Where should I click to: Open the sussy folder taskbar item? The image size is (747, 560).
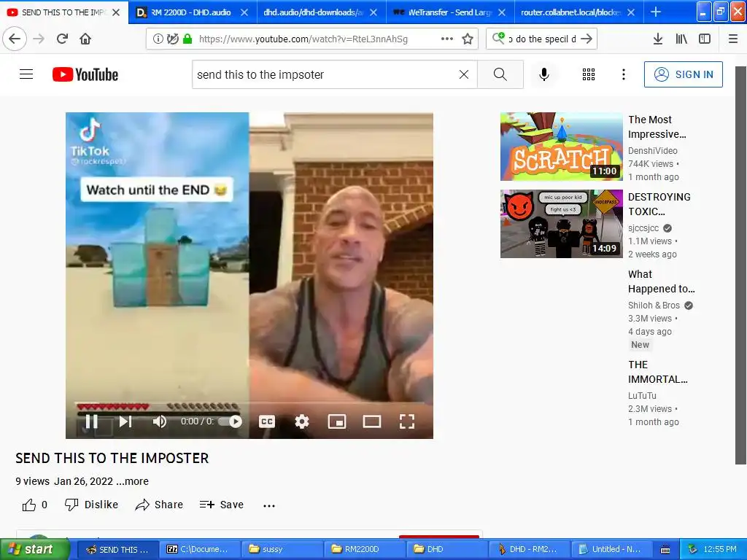[282, 549]
